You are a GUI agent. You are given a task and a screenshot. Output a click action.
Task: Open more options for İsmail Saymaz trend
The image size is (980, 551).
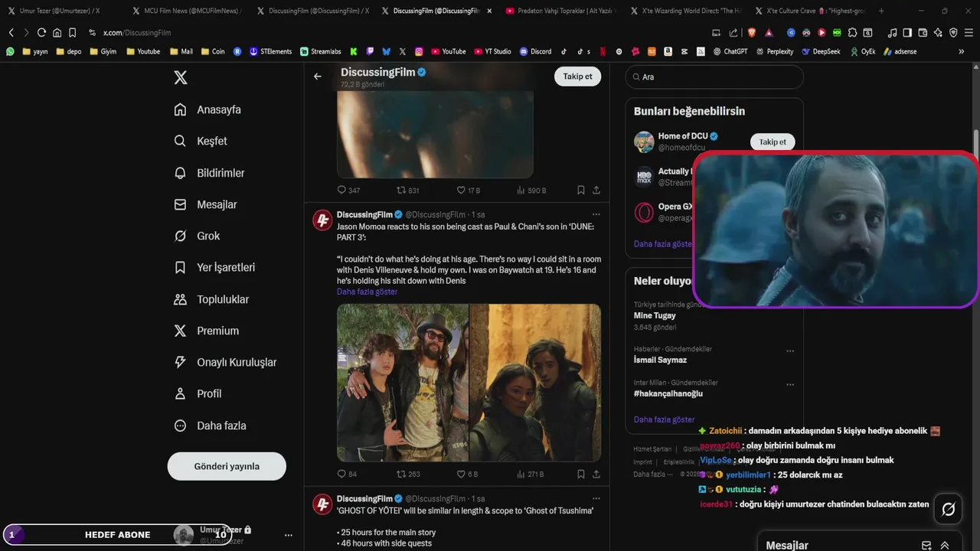pos(790,351)
